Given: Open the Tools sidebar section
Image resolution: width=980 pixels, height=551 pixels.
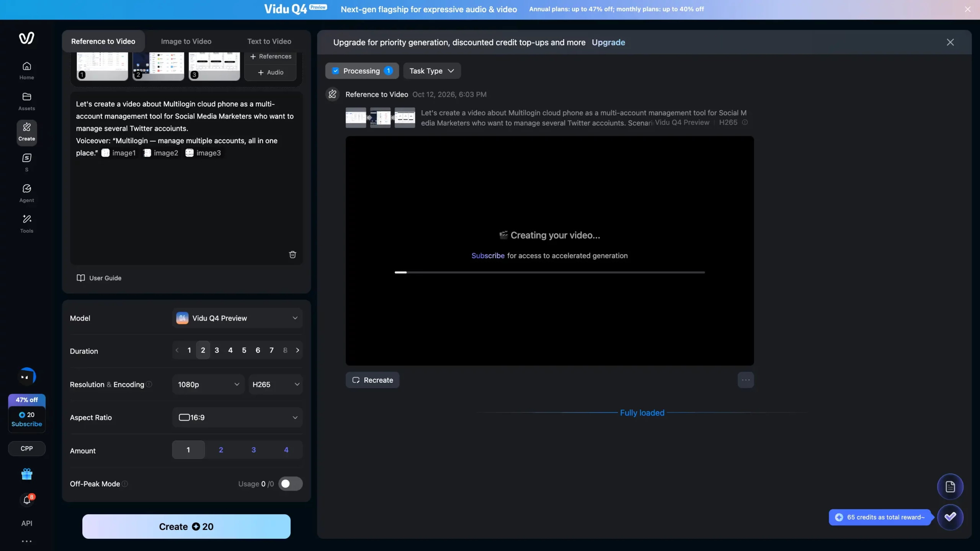Looking at the screenshot, I should (26, 224).
